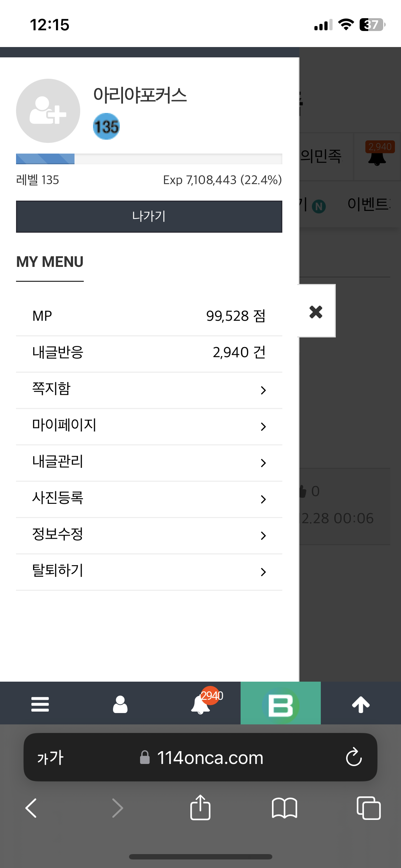The width and height of the screenshot is (401, 868).
Task: Reload the page in Safari address bar
Action: [354, 757]
